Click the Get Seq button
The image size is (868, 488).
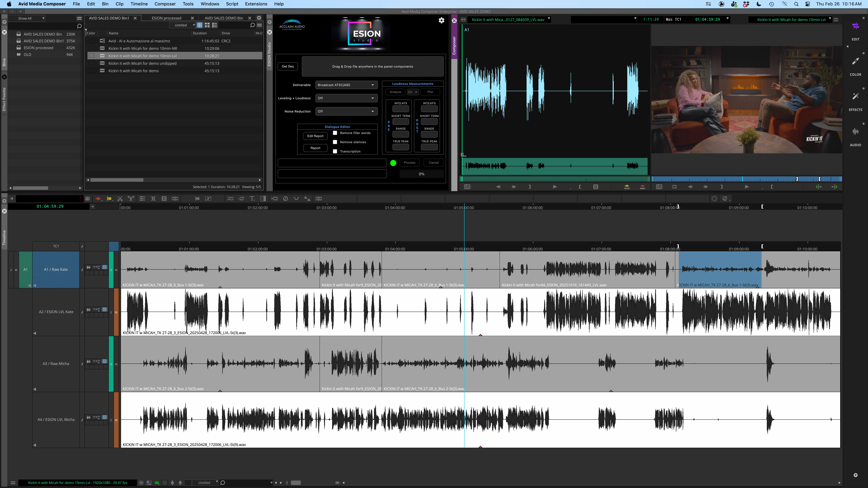(287, 66)
